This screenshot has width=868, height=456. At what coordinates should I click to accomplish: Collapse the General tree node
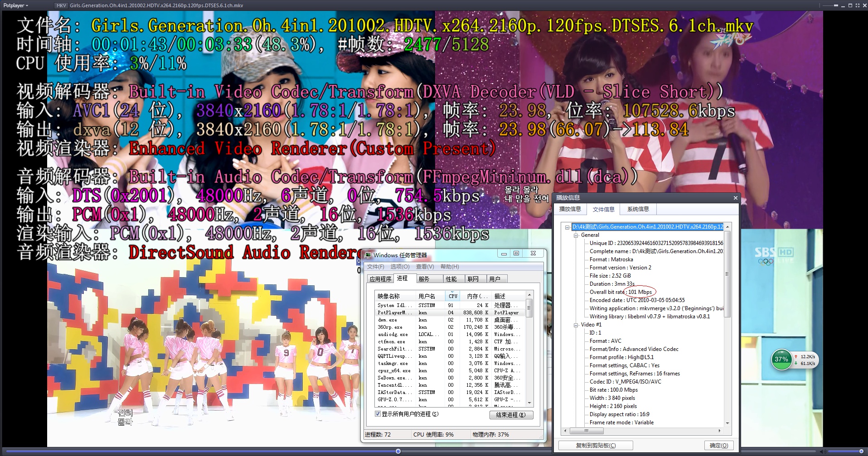[576, 235]
